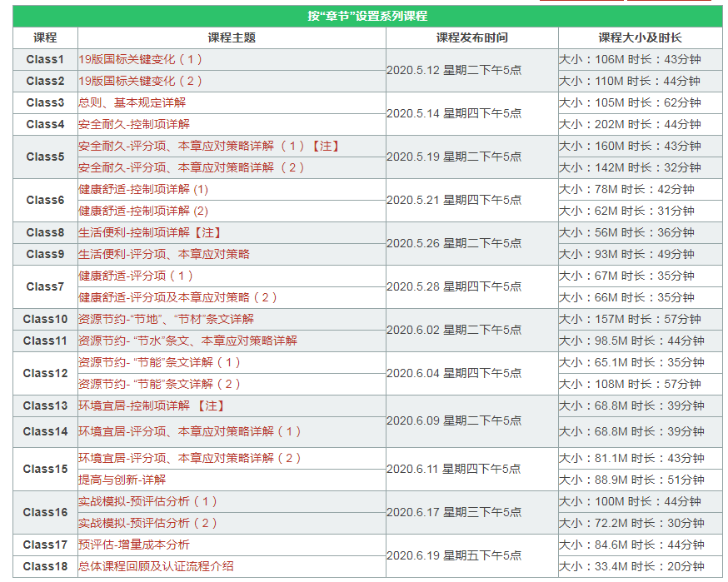The width and height of the screenshot is (728, 582).
Task: Open the 19版国标关键变化（1）course link
Action: [140, 59]
